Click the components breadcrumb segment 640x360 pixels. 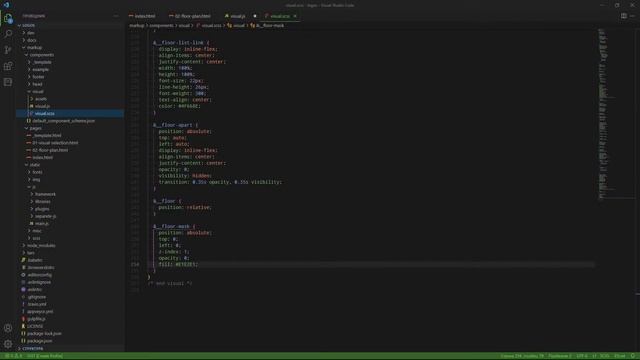[x=161, y=26]
